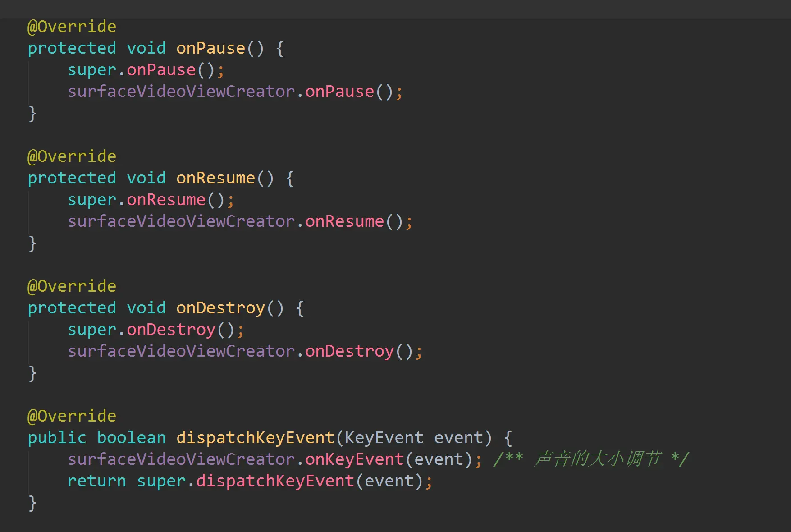Click the @Override annotation above onPause
The width and height of the screenshot is (791, 532).
[x=72, y=27]
